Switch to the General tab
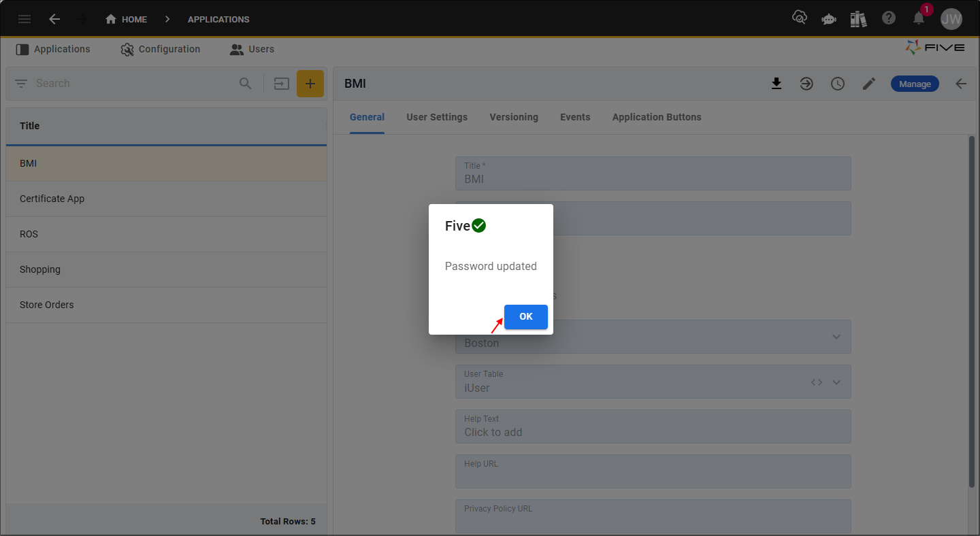This screenshot has width=980, height=536. [x=367, y=117]
